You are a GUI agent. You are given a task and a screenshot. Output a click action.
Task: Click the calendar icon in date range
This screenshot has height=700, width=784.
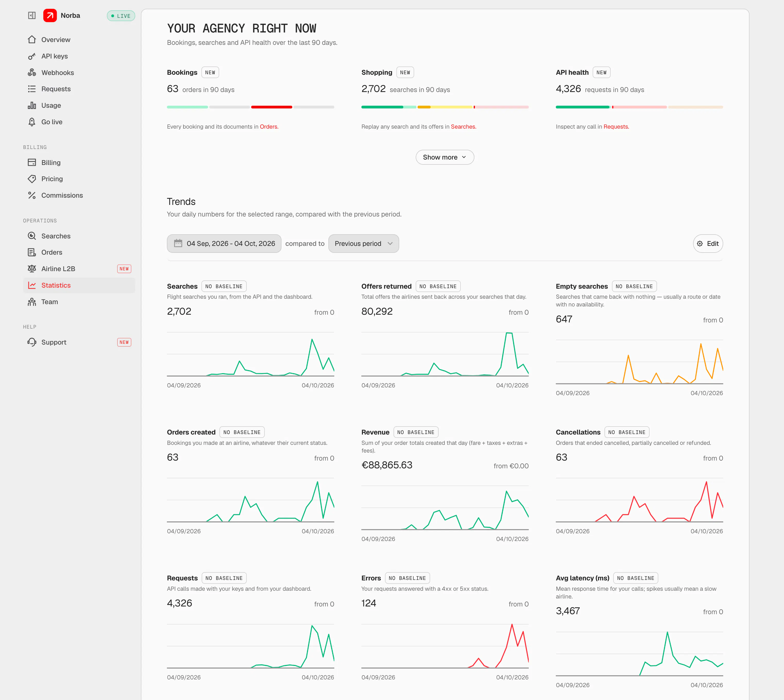178,243
